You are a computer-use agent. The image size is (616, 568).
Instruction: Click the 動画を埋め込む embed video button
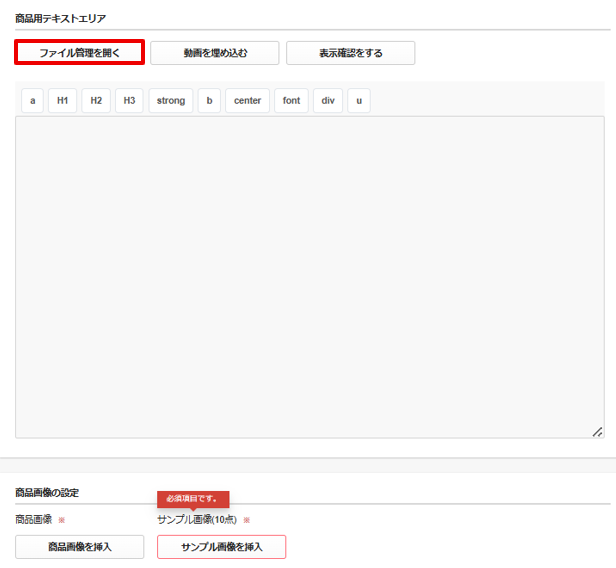215,53
